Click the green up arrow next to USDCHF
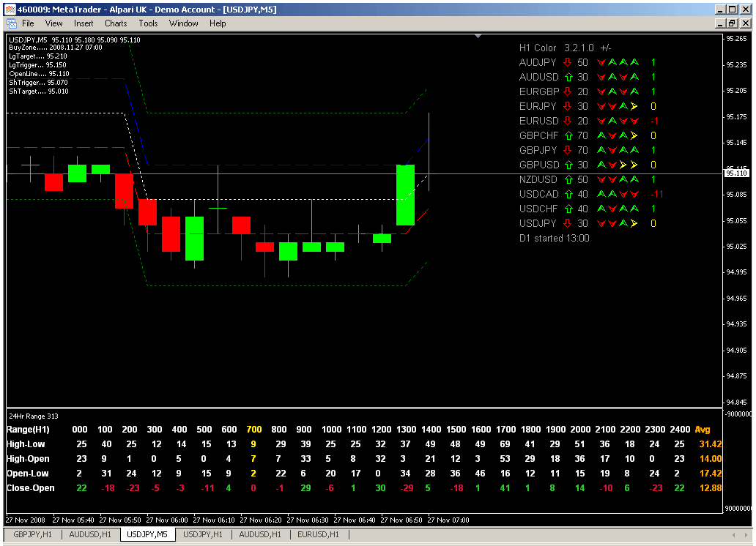 [568, 209]
